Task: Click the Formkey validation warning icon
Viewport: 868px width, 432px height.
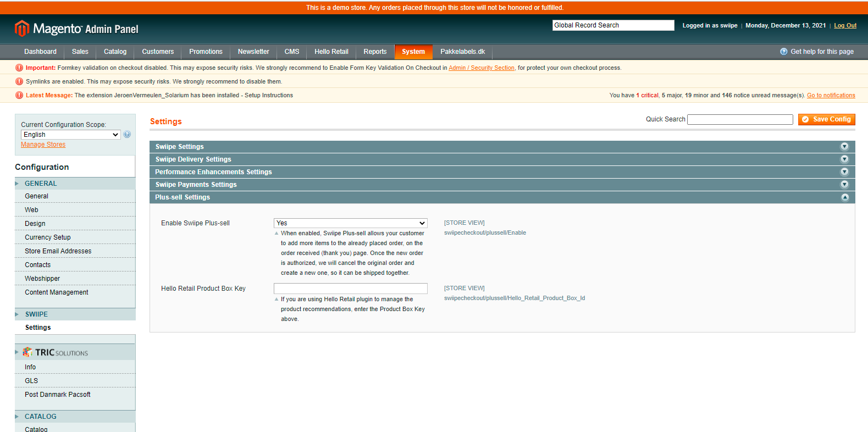Action: [x=19, y=68]
